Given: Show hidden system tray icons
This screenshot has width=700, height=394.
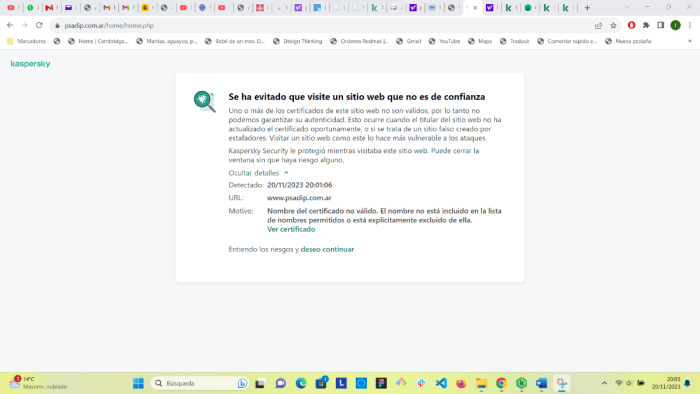Looking at the screenshot, I should point(604,383).
